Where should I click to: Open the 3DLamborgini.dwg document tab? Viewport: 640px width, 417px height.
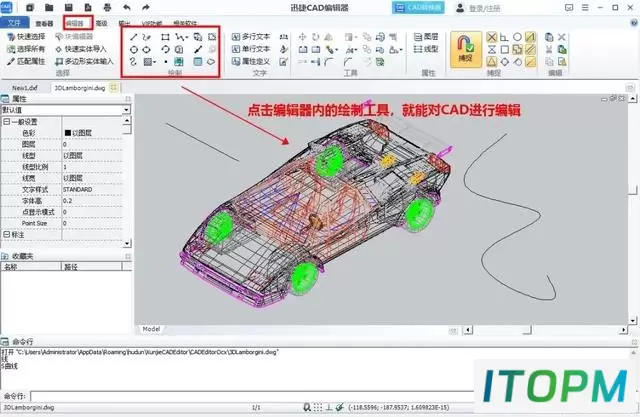pos(80,88)
